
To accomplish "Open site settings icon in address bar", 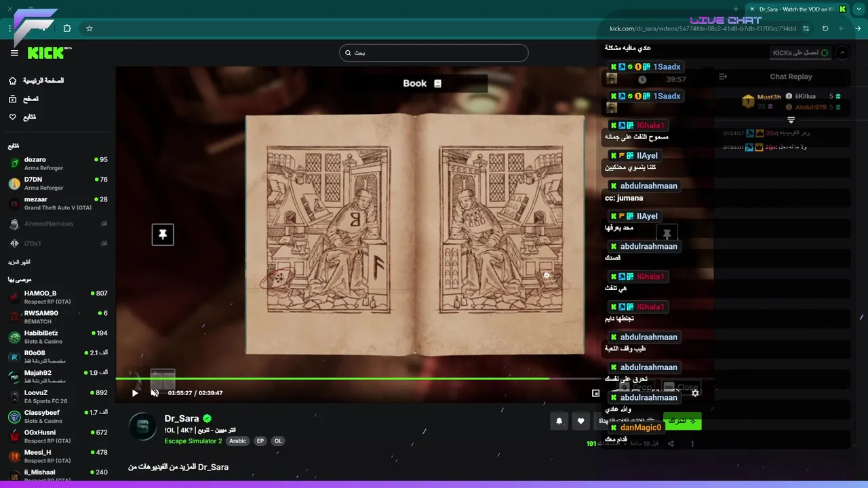I will (x=806, y=28).
